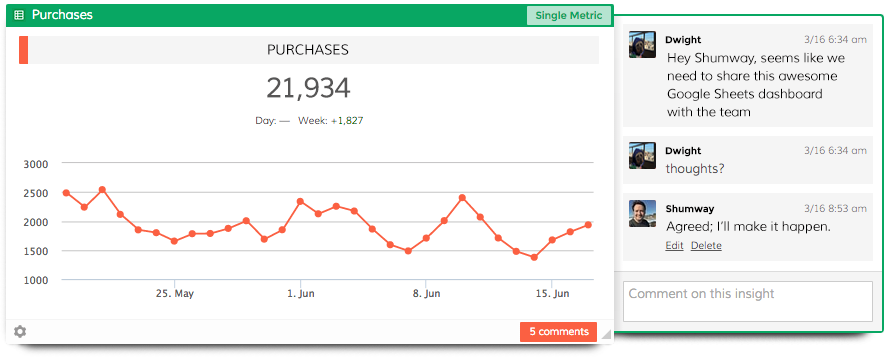892x362 pixels.
Task: Open the widget settings gear icon
Action: (x=20, y=331)
